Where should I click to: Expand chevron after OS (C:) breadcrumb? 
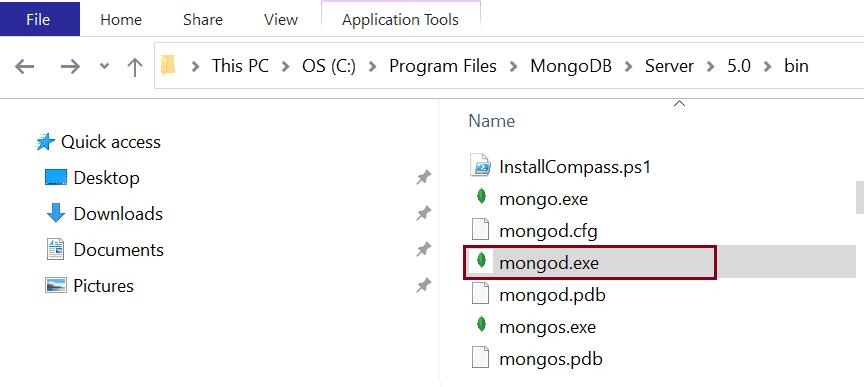[373, 67]
